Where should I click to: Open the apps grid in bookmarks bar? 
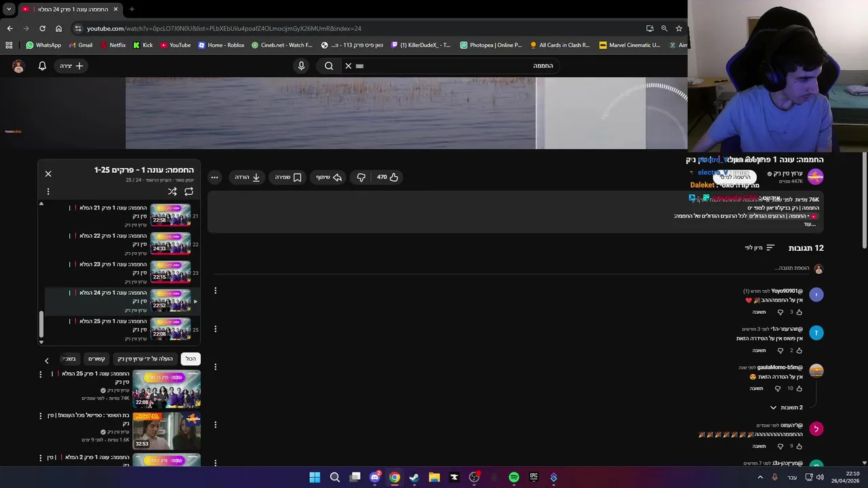pyautogui.click(x=9, y=45)
